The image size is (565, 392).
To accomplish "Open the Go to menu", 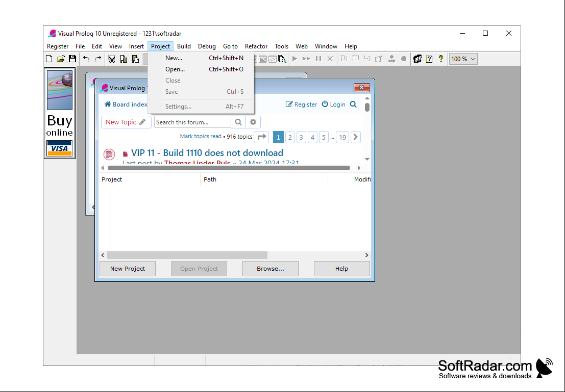I will coord(230,46).
